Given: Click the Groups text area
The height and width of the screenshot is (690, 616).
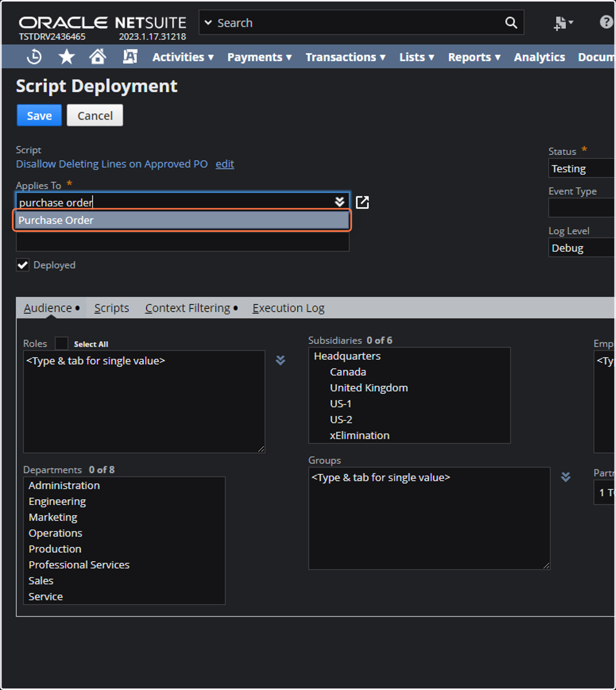Looking at the screenshot, I should tap(430, 518).
